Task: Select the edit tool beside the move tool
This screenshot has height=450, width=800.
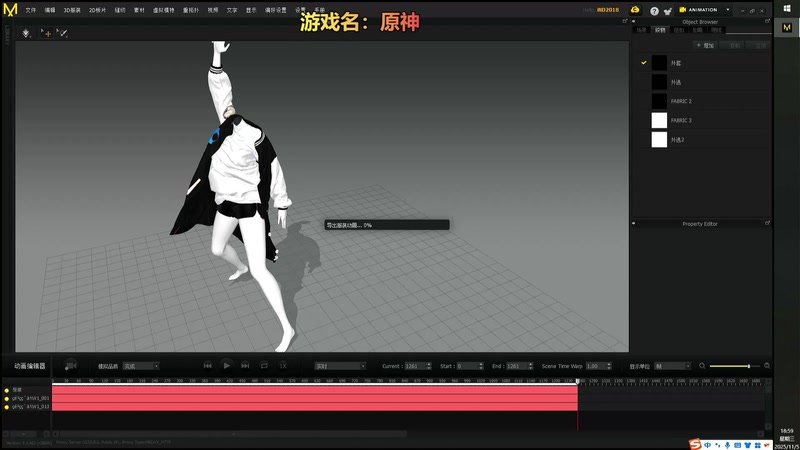Action: (x=62, y=33)
